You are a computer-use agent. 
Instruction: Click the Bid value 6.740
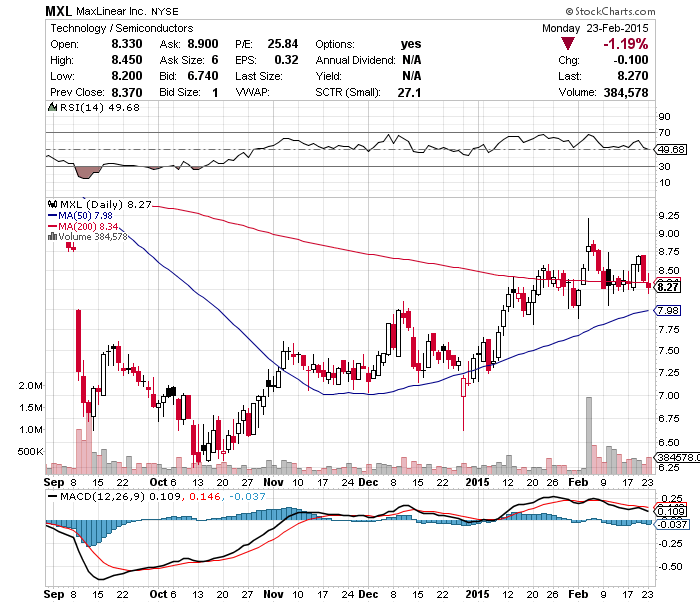coord(203,76)
